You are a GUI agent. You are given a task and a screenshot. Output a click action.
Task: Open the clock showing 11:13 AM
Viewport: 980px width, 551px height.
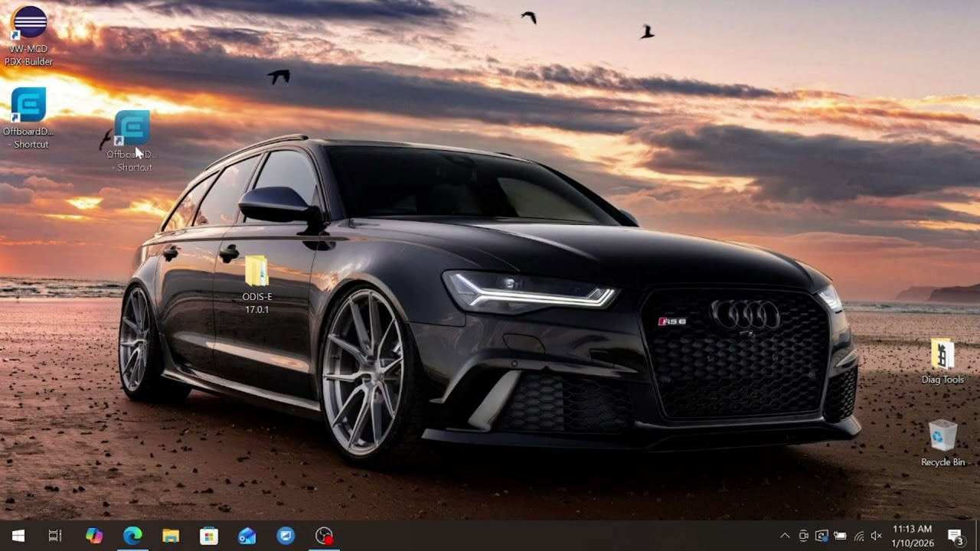click(x=913, y=536)
